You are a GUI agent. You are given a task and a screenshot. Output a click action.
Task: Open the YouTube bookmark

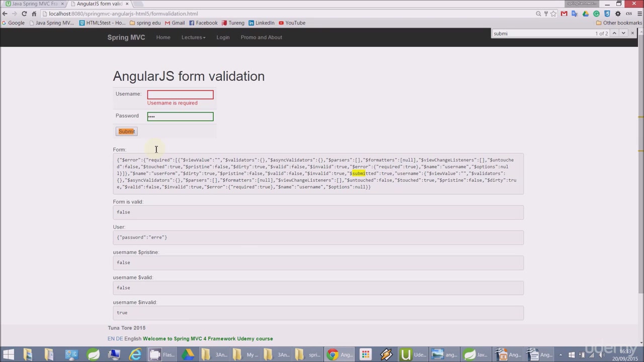tap(292, 23)
